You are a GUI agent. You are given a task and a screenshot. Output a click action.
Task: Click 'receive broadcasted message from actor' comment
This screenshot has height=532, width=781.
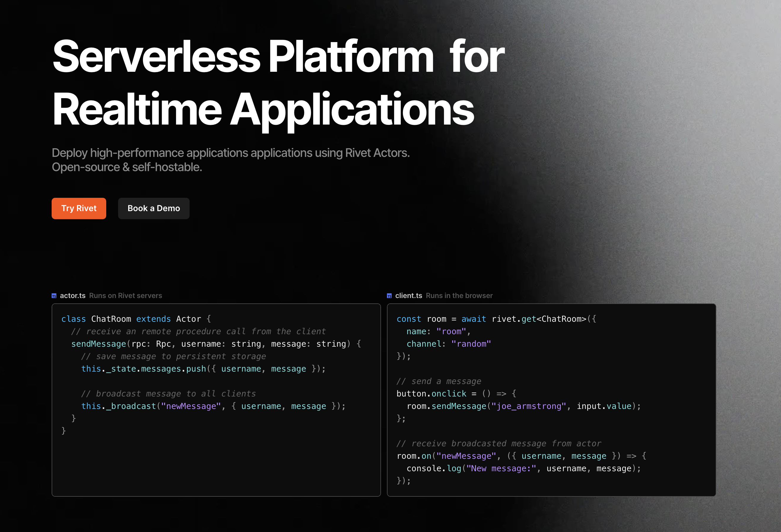coord(499,443)
